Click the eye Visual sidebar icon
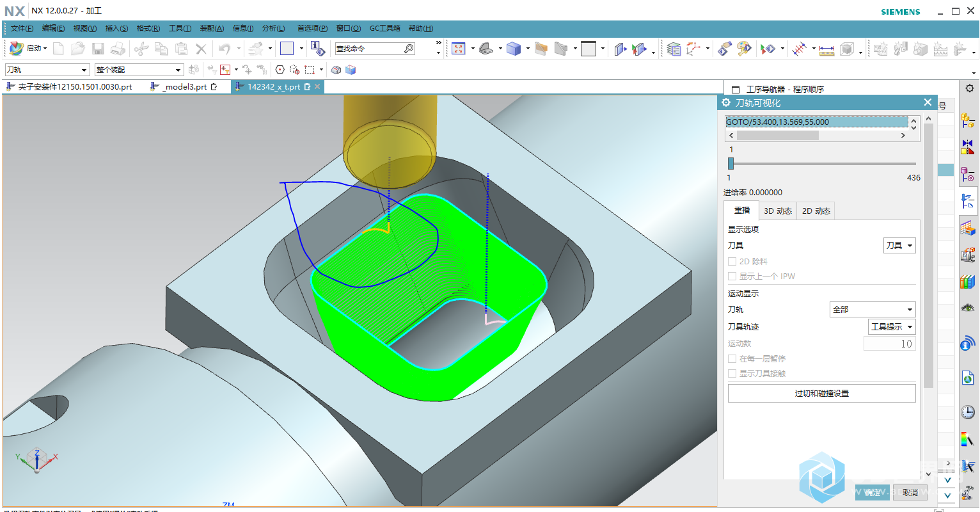Viewport: 980px width, 512px height. coord(968,308)
